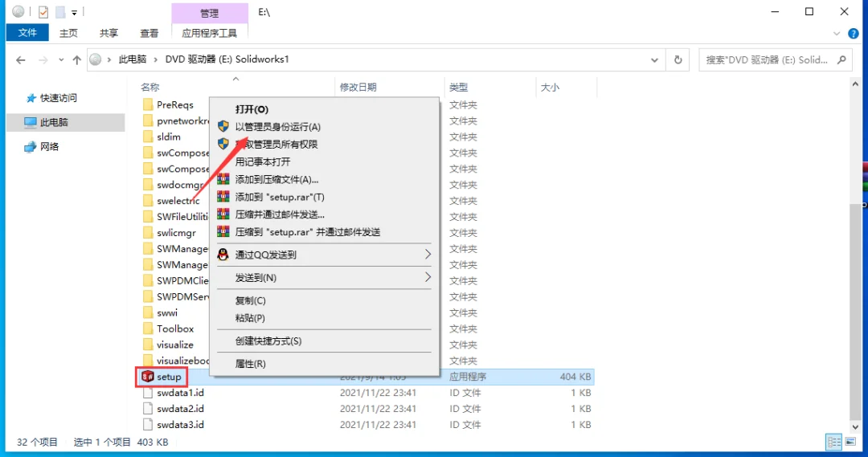Switch to details view icon in status bar
Screen dimensions: 868x457
[x=833, y=442]
